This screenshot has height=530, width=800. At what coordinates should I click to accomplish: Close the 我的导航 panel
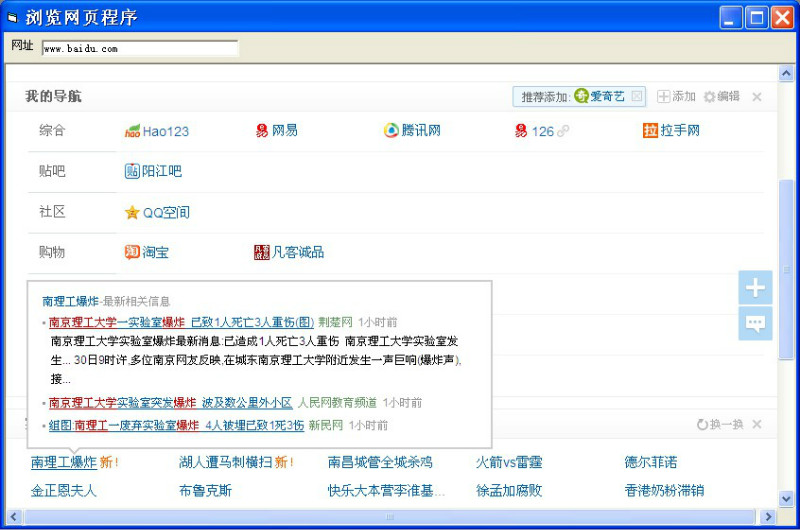[757, 97]
